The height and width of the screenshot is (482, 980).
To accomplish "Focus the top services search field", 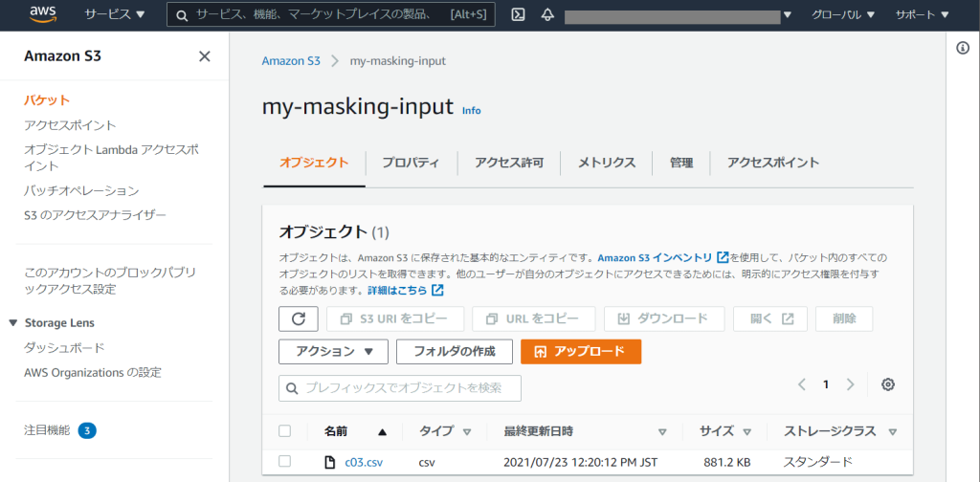I will point(331,15).
